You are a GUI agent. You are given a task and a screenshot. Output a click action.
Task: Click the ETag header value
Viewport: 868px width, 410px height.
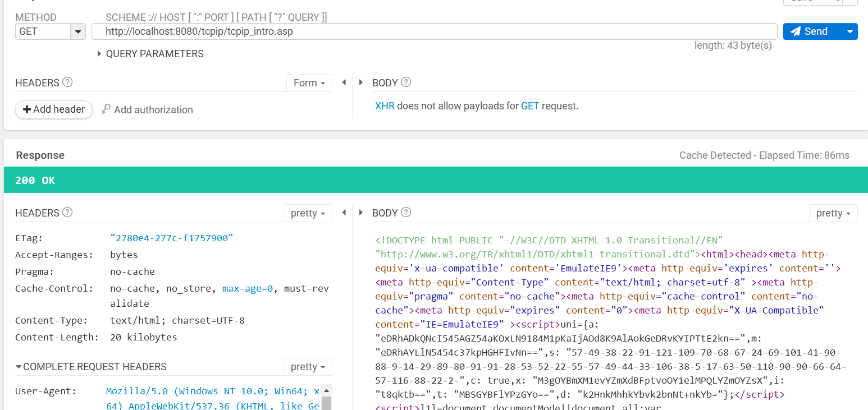pyautogui.click(x=171, y=238)
